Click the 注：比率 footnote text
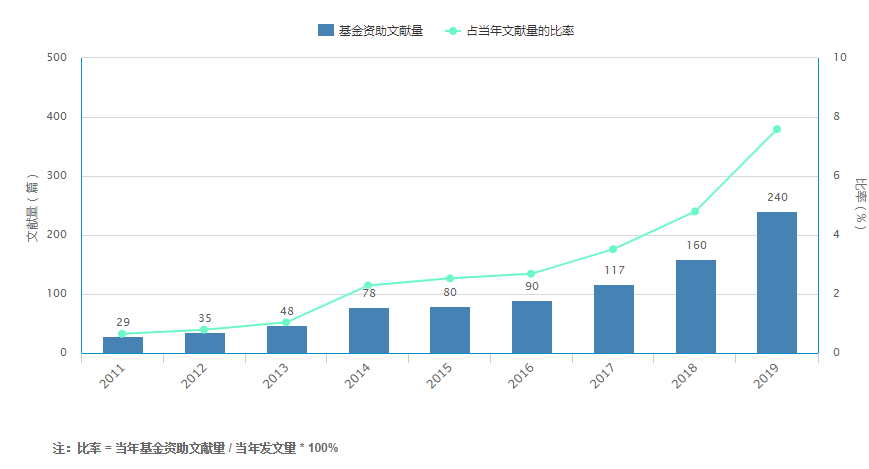869x469 pixels. coord(195,448)
